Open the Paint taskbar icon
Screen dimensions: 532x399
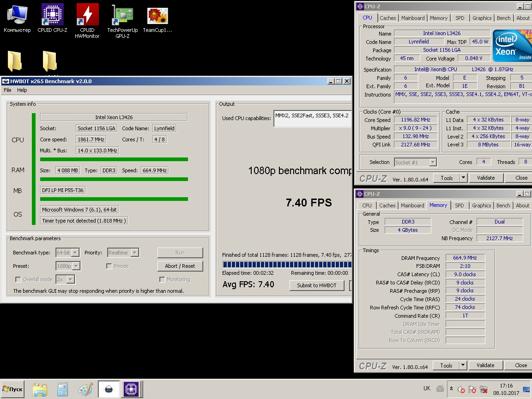coord(85,389)
